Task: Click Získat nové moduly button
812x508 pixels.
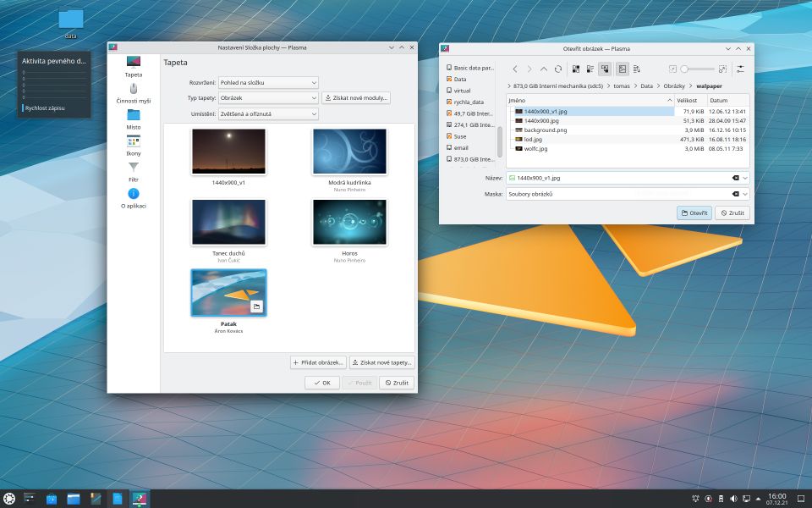Action: pos(356,98)
